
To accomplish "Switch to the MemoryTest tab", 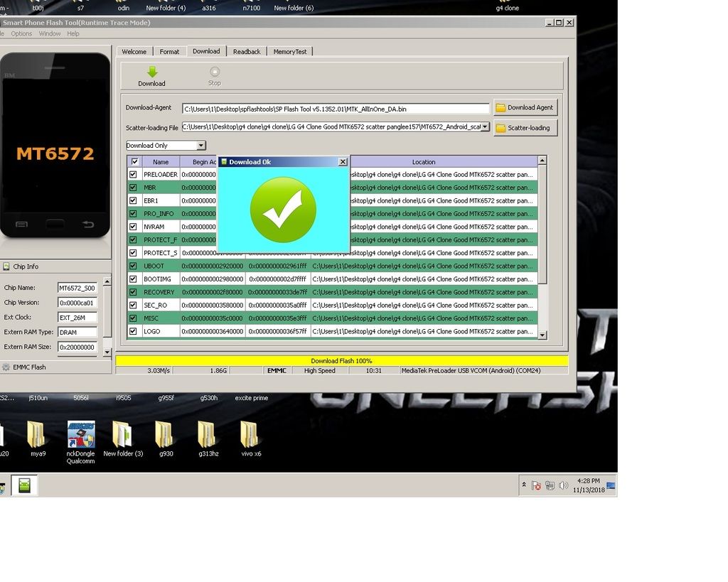I will click(290, 52).
